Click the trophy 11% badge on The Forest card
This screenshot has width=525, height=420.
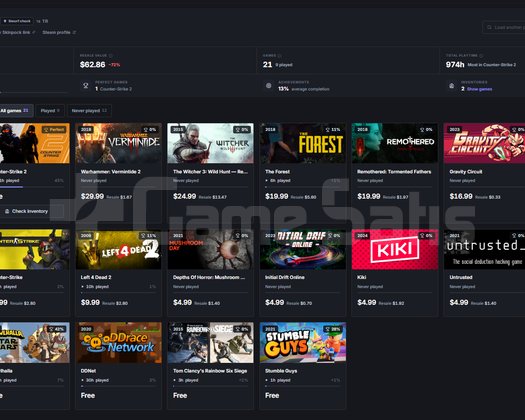coord(333,130)
